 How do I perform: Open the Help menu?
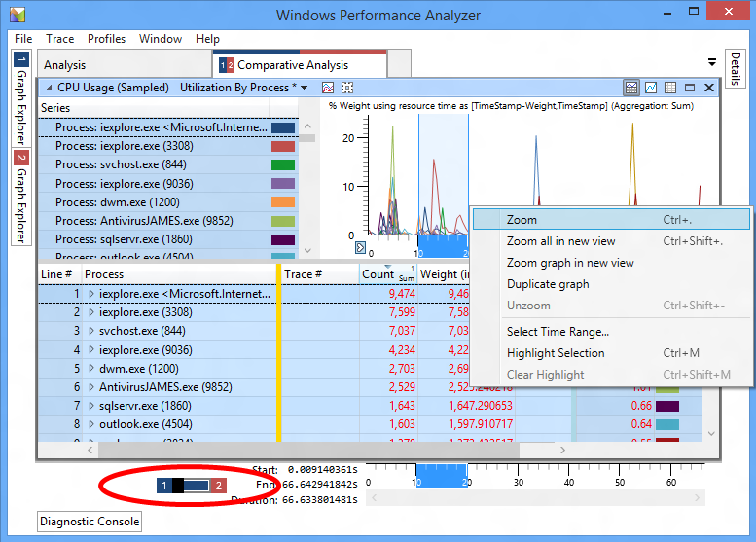click(x=207, y=39)
